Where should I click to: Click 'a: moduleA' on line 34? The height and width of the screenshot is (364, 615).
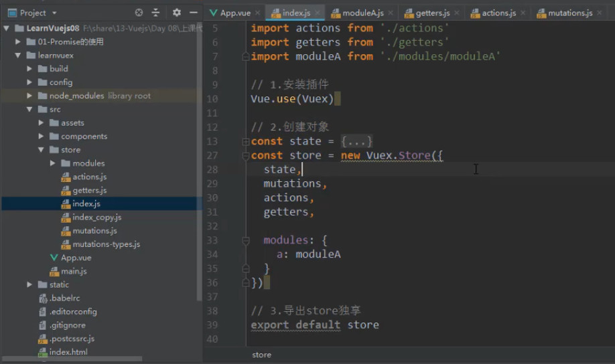click(x=309, y=254)
